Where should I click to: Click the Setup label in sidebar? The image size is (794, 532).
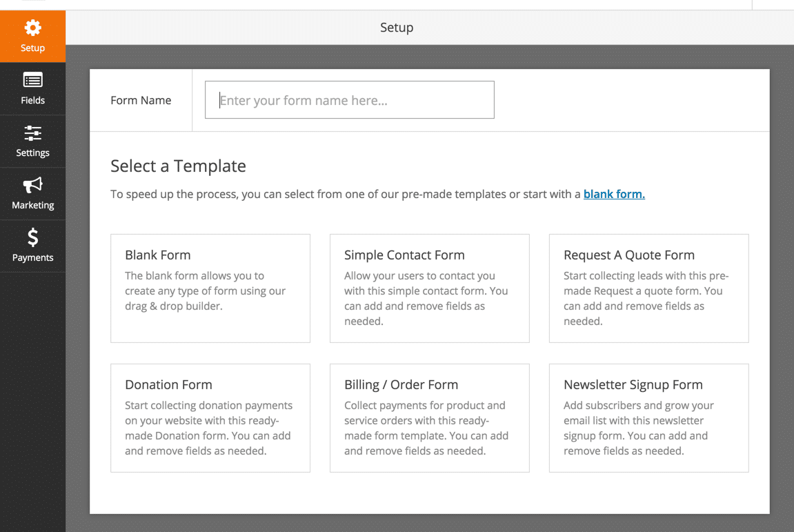click(32, 48)
